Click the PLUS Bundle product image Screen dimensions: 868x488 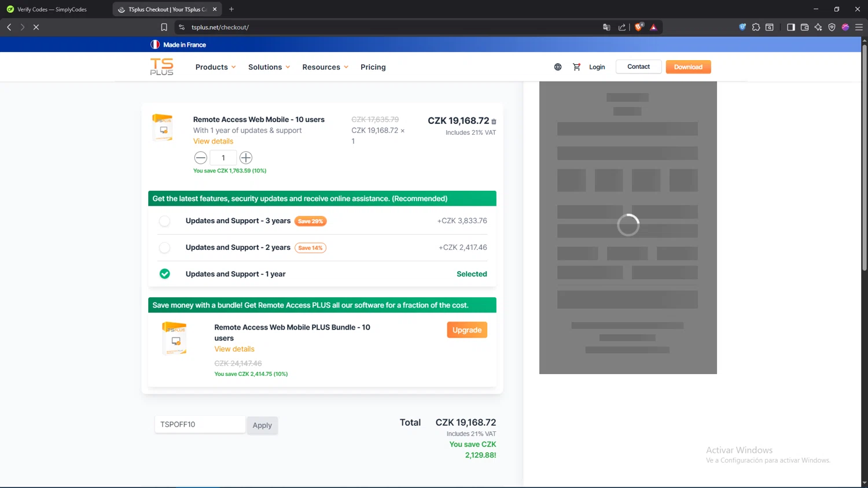click(x=175, y=338)
